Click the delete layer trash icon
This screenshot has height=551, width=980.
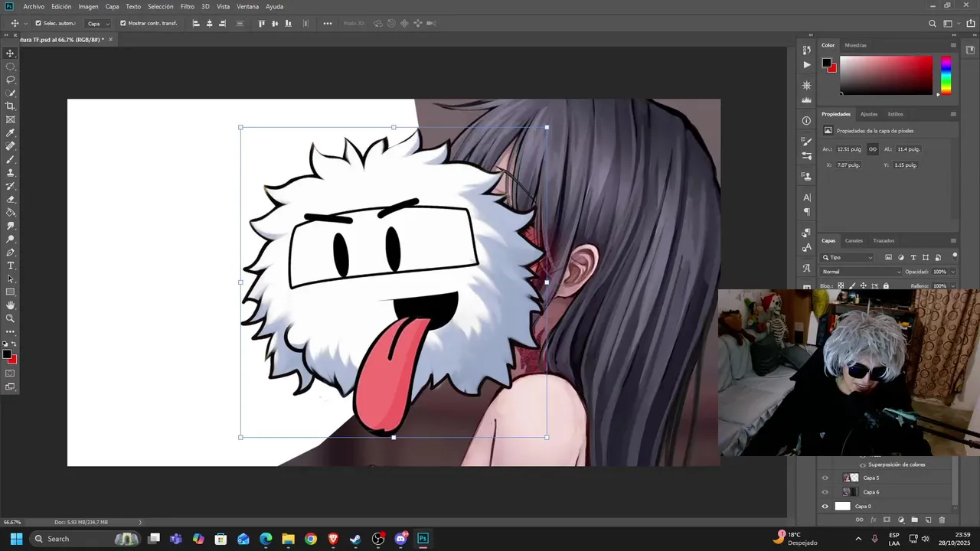coord(942,520)
